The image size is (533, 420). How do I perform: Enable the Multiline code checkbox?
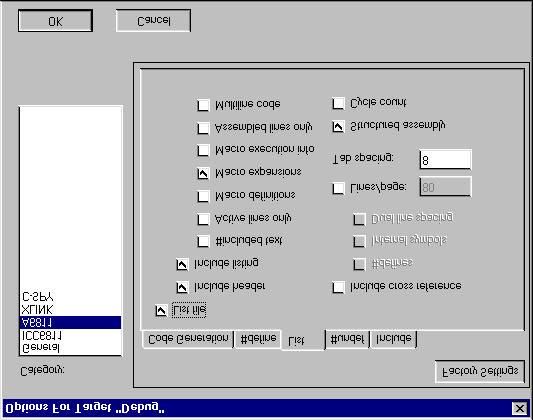coord(203,105)
